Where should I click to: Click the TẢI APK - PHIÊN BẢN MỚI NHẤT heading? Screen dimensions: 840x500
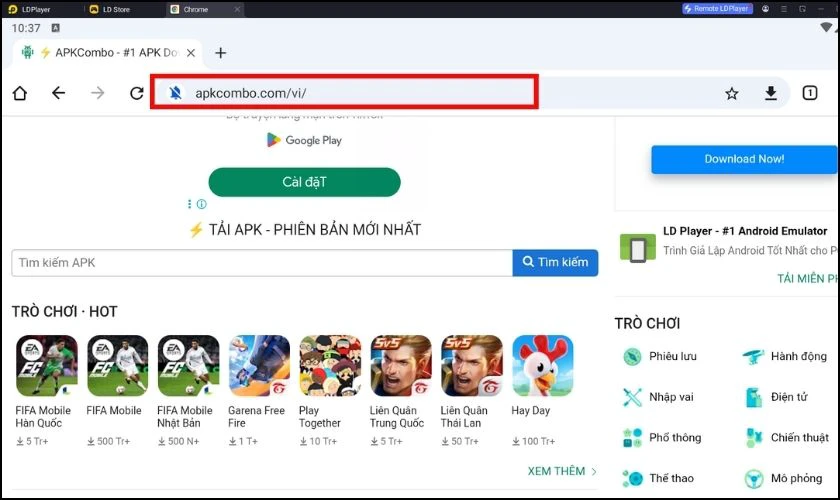[x=304, y=230]
